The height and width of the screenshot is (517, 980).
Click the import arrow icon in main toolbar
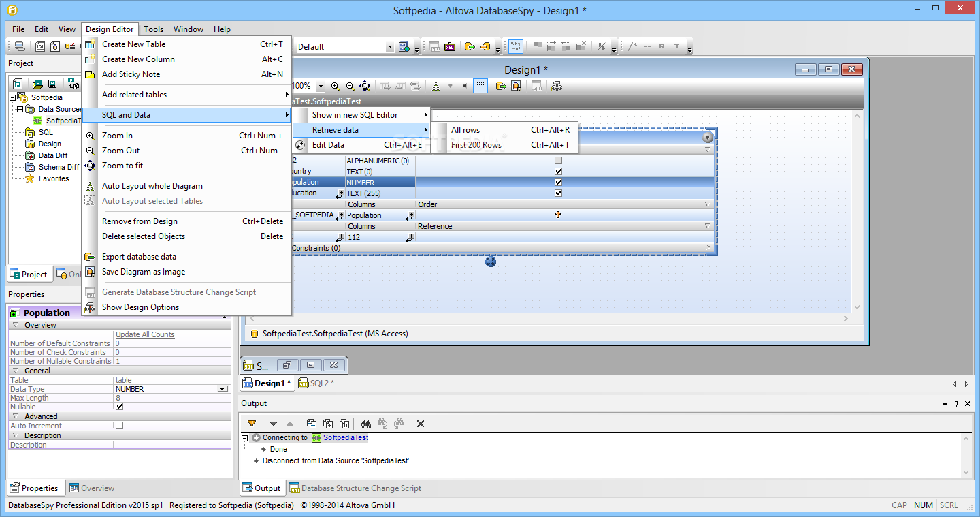click(x=485, y=46)
